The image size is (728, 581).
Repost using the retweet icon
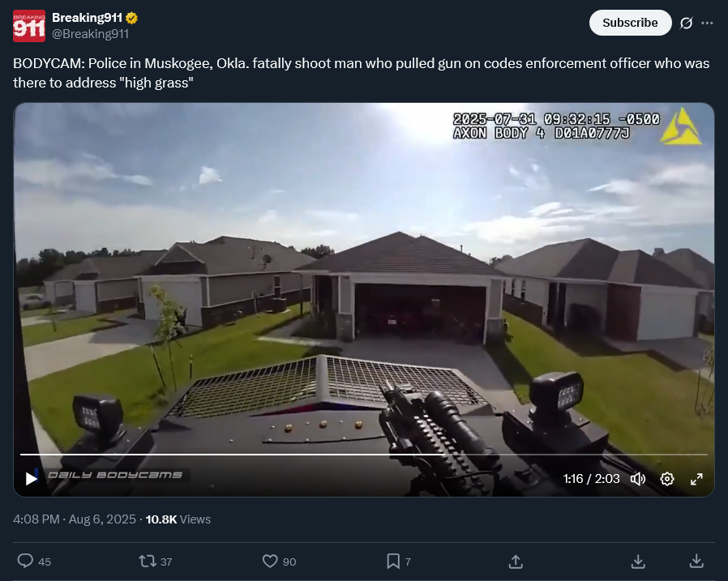point(148,562)
